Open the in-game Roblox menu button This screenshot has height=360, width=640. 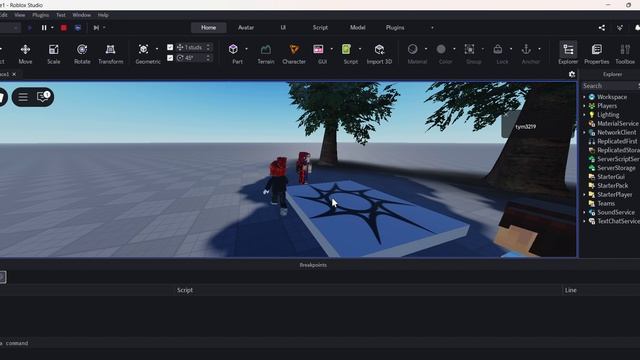point(23,97)
